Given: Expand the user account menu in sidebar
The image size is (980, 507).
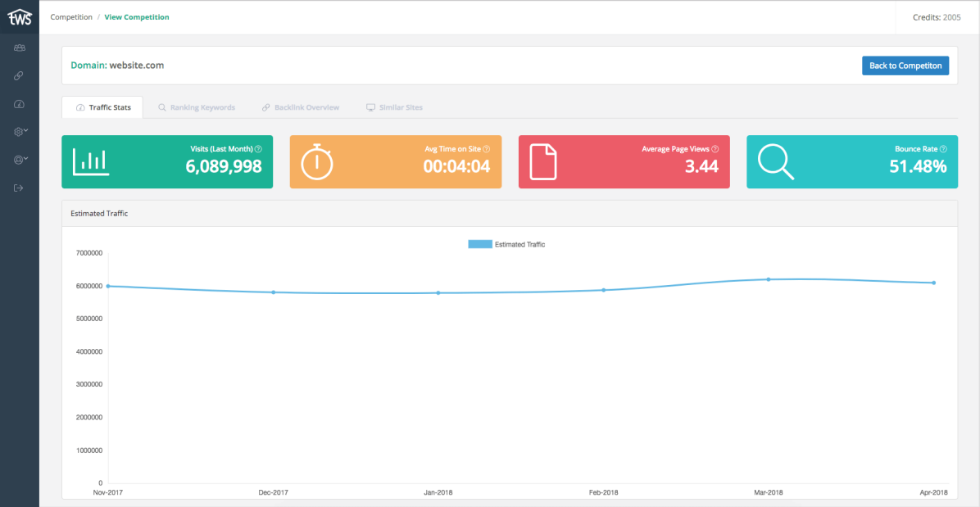Looking at the screenshot, I should pos(20,160).
